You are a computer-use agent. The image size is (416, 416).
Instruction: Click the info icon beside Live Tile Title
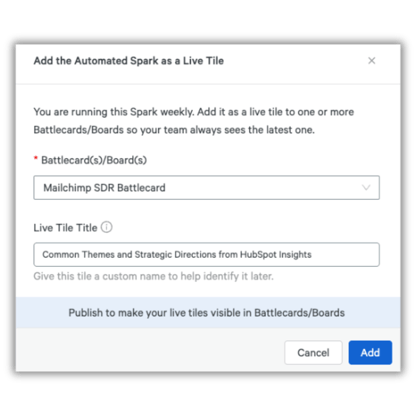(x=106, y=227)
